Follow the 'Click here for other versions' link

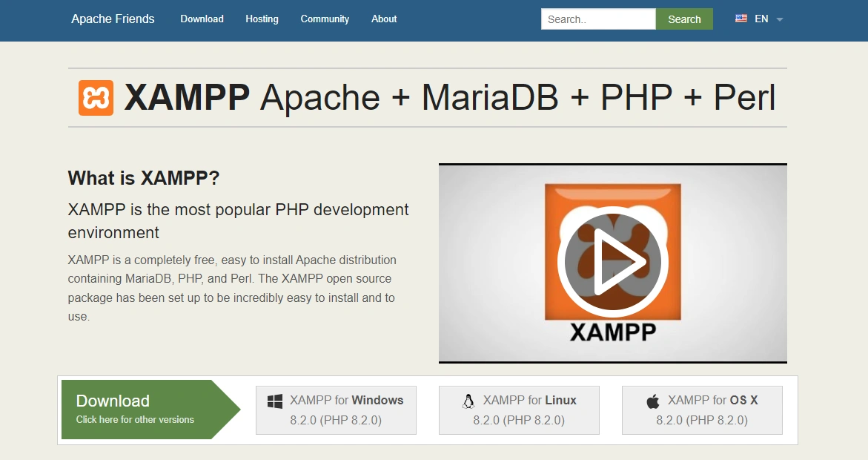pyautogui.click(x=135, y=420)
